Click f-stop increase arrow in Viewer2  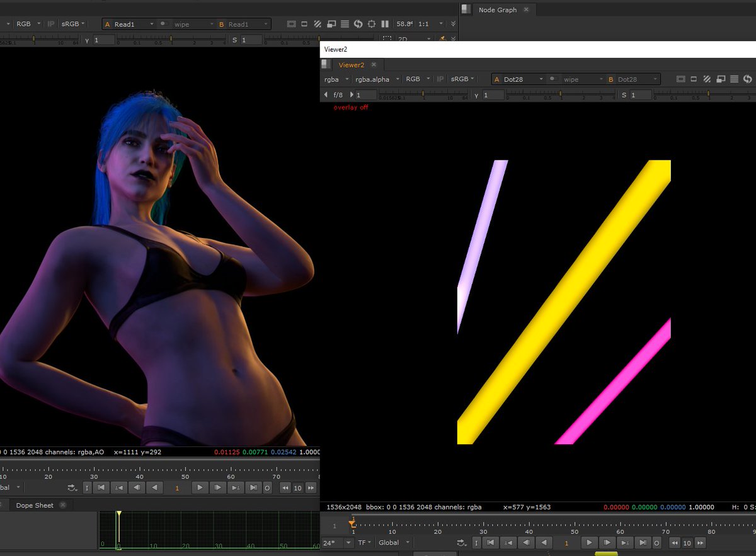pyautogui.click(x=351, y=94)
